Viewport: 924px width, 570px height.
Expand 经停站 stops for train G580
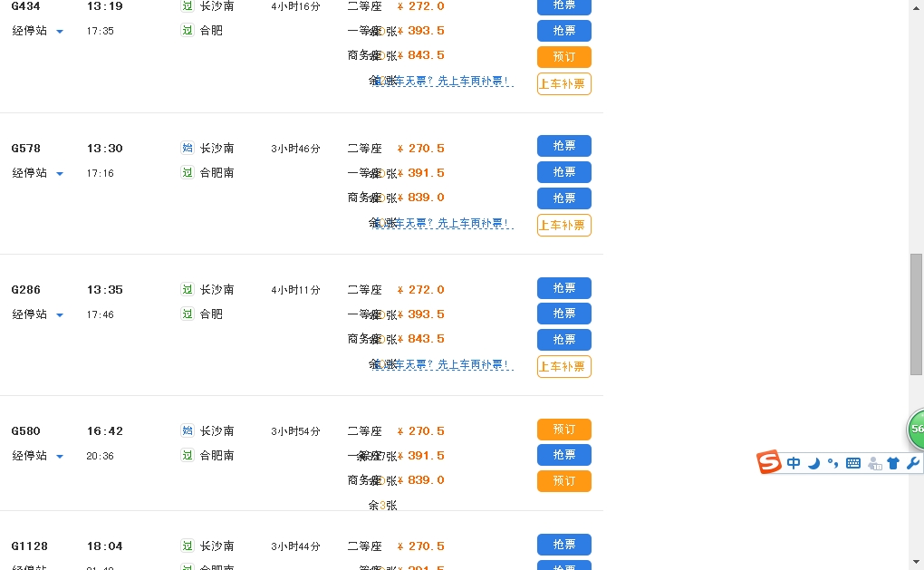pyautogui.click(x=37, y=456)
